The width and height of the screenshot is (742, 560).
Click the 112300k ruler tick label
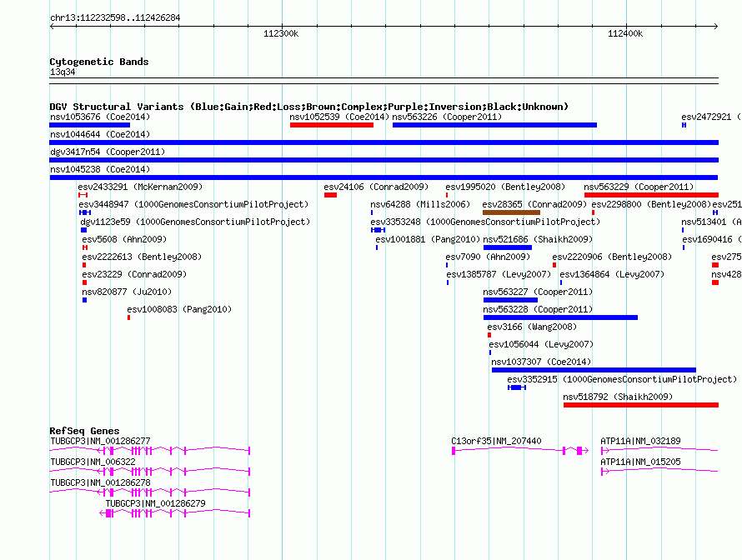pyautogui.click(x=281, y=33)
